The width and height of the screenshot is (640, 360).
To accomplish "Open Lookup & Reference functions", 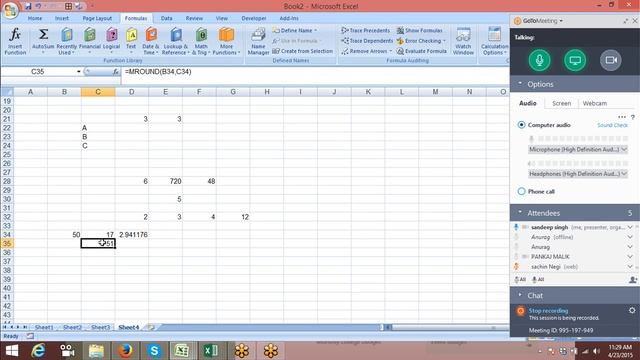I will [x=175, y=41].
